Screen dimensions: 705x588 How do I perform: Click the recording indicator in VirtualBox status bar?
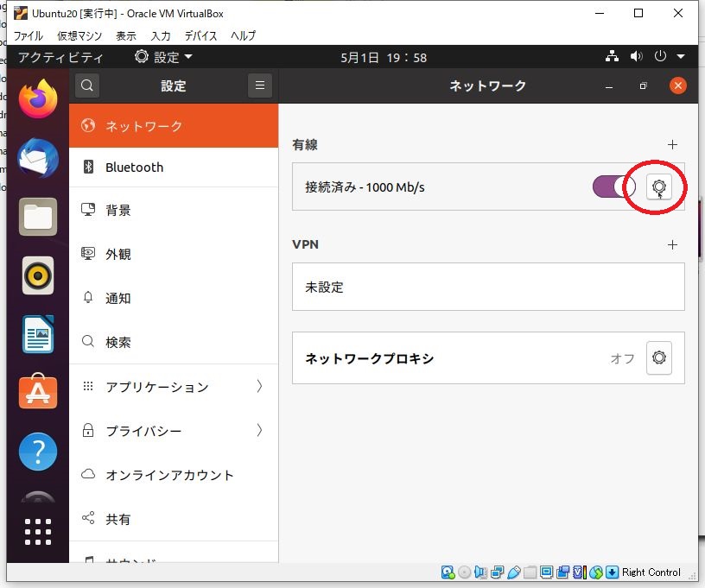point(563,572)
